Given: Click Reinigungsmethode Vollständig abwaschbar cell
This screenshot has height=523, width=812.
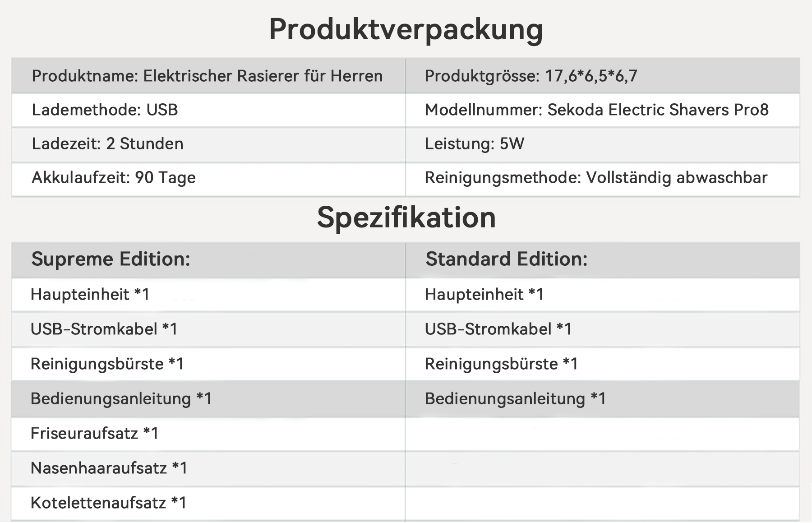Looking at the screenshot, I should click(x=603, y=178).
